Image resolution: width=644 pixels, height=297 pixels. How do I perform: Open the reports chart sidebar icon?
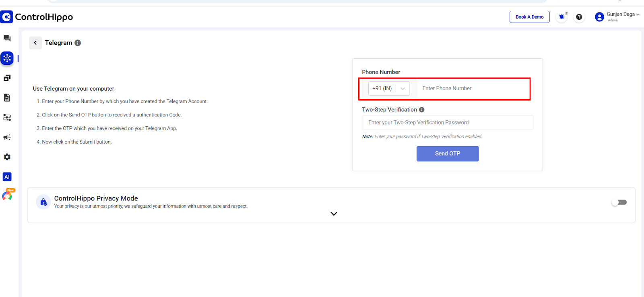point(7,98)
